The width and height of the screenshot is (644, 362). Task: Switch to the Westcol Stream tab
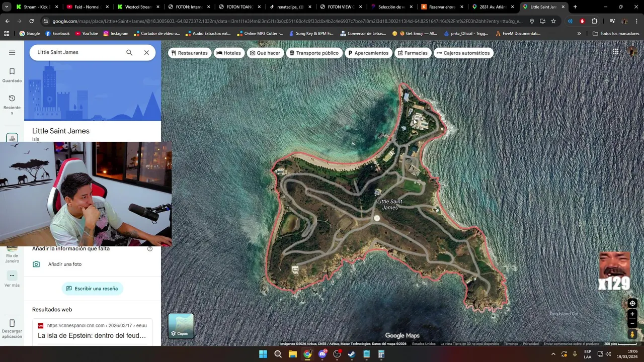tap(138, 7)
